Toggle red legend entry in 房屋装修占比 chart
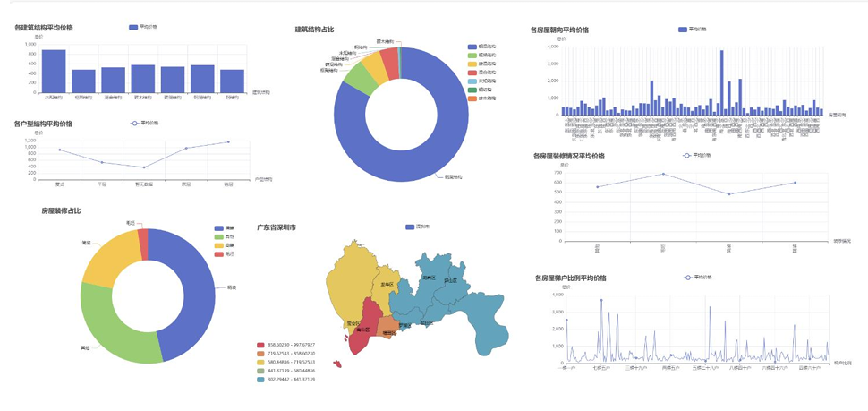The width and height of the screenshot is (868, 411). [x=224, y=253]
